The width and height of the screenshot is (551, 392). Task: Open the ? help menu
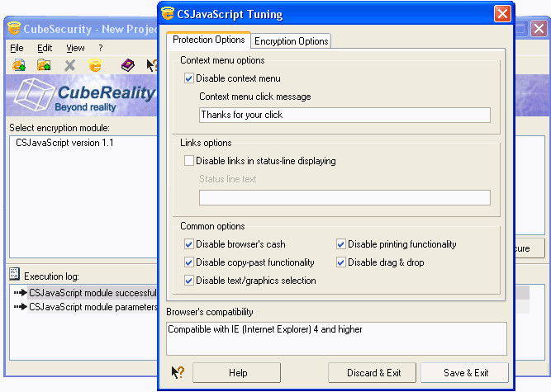coord(101,48)
